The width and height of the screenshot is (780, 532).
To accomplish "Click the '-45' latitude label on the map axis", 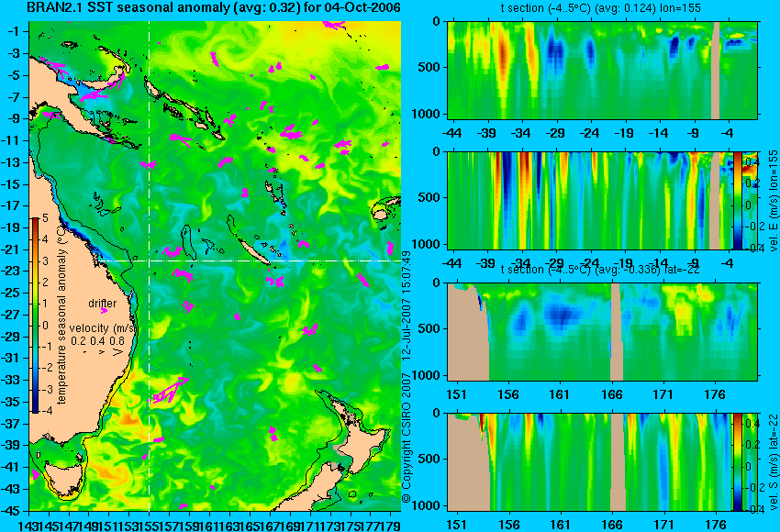I will tap(10, 511).
